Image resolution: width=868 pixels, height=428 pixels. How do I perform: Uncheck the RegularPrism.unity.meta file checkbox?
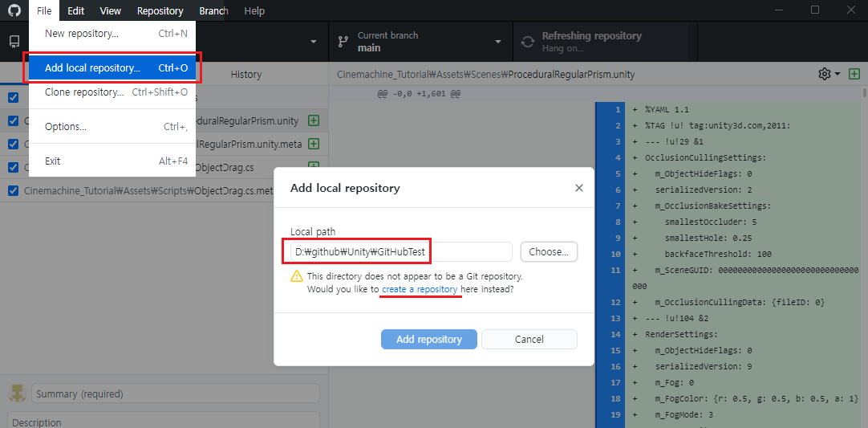click(x=14, y=145)
